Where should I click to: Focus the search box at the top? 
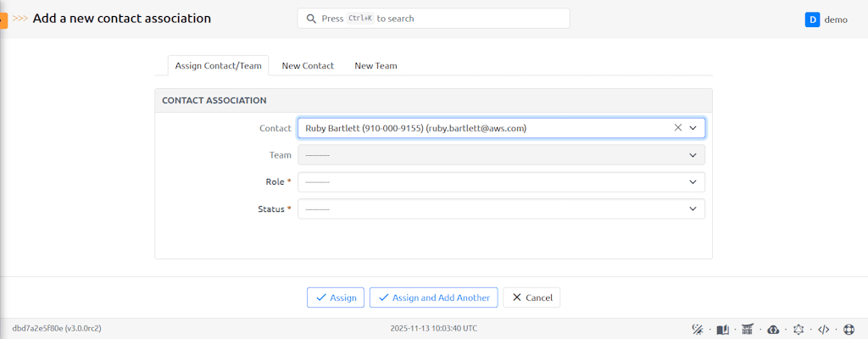[x=433, y=19]
